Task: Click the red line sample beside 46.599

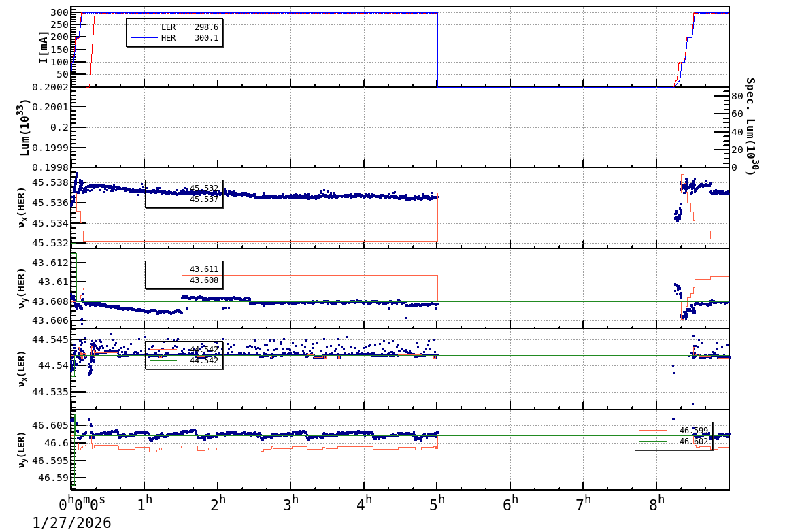Action: click(653, 430)
